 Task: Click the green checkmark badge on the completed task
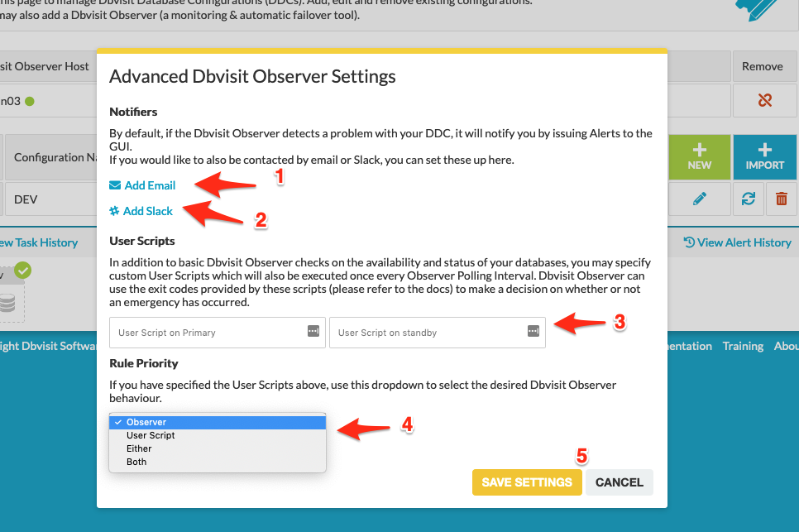[x=22, y=271]
